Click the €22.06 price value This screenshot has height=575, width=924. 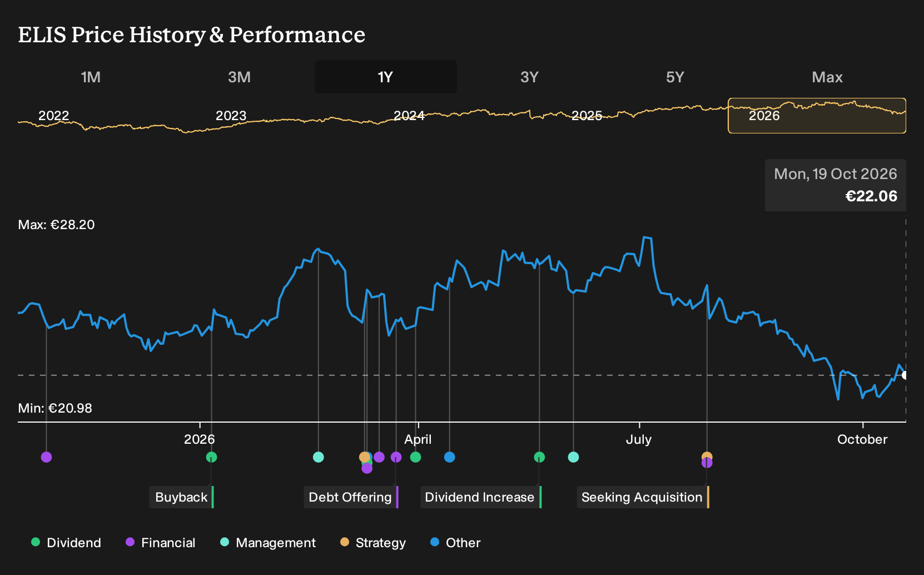tap(871, 196)
